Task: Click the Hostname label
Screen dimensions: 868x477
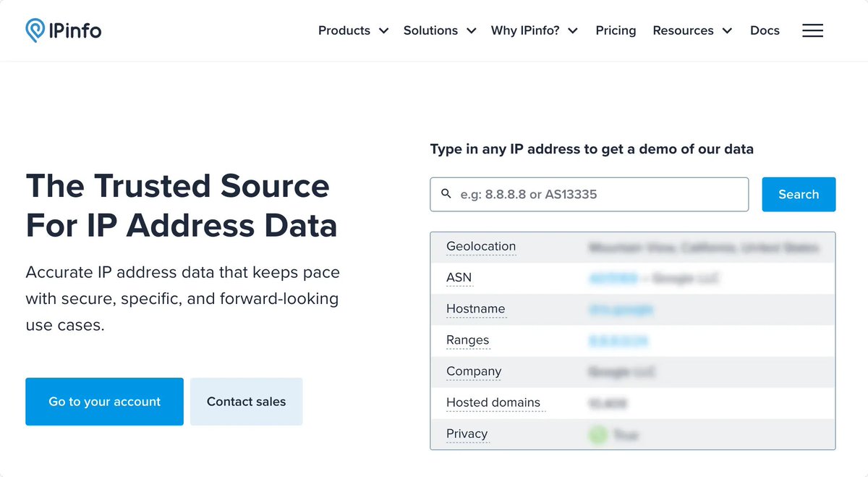Action: point(475,309)
